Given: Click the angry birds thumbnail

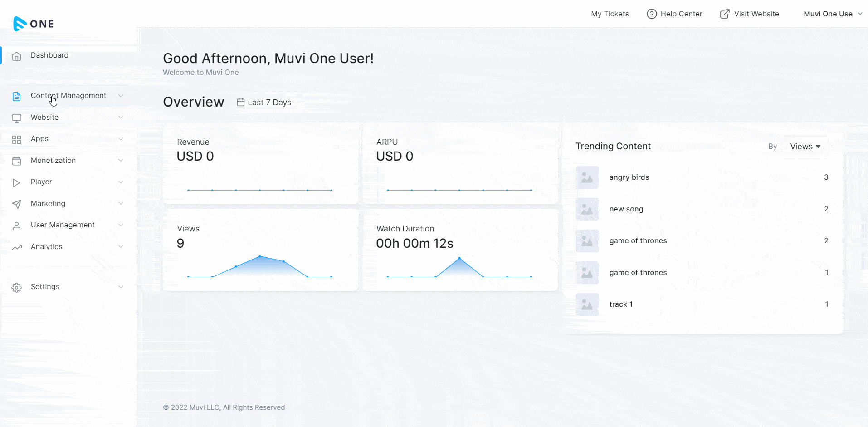Looking at the screenshot, I should pos(587,177).
